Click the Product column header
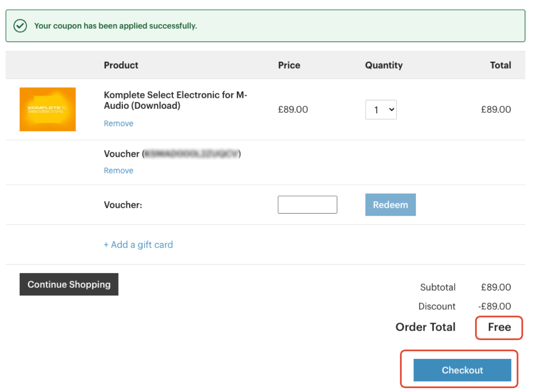The image size is (536, 392). pyautogui.click(x=121, y=65)
